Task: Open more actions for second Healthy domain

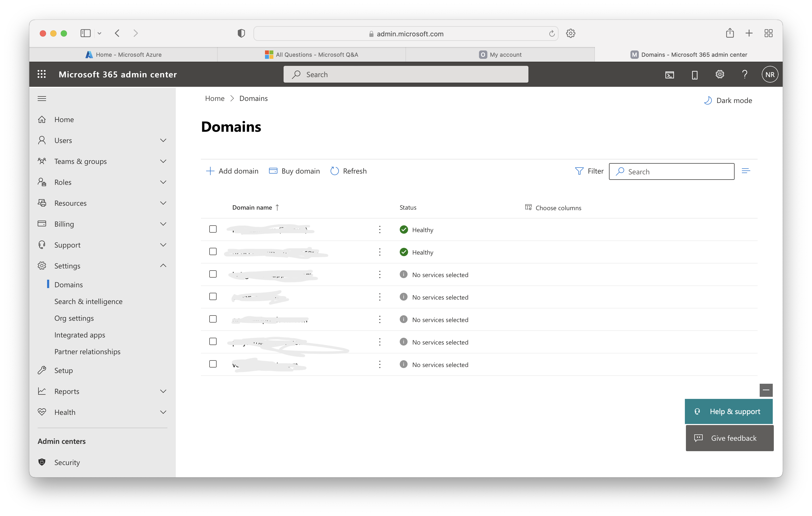Action: (380, 252)
